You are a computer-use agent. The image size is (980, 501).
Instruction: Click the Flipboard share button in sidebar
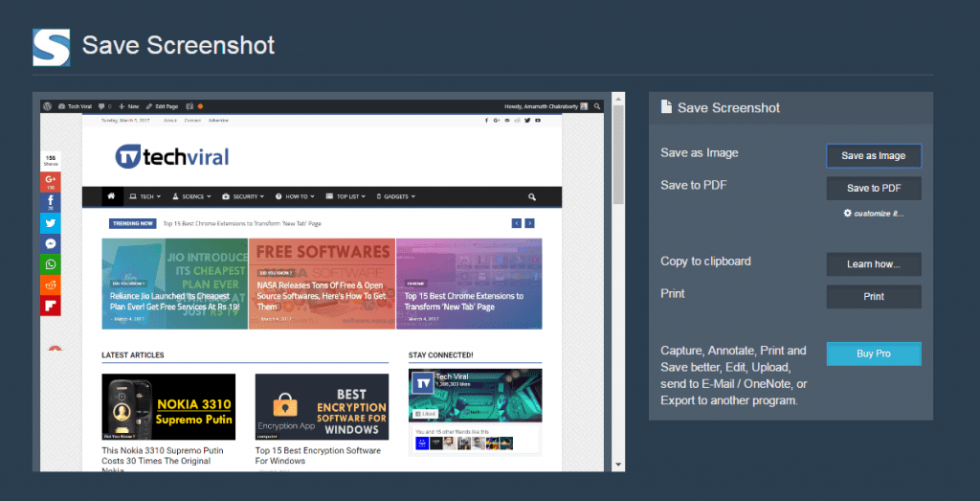[x=51, y=306]
